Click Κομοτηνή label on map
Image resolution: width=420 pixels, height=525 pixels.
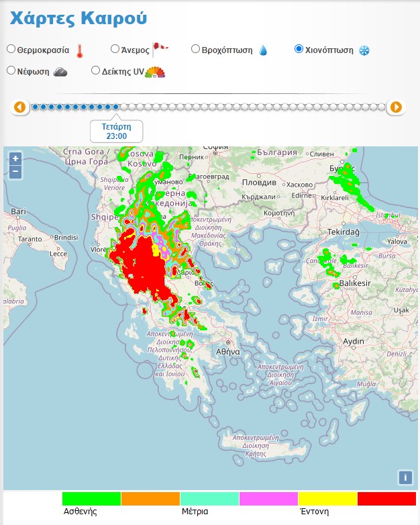pos(279,213)
